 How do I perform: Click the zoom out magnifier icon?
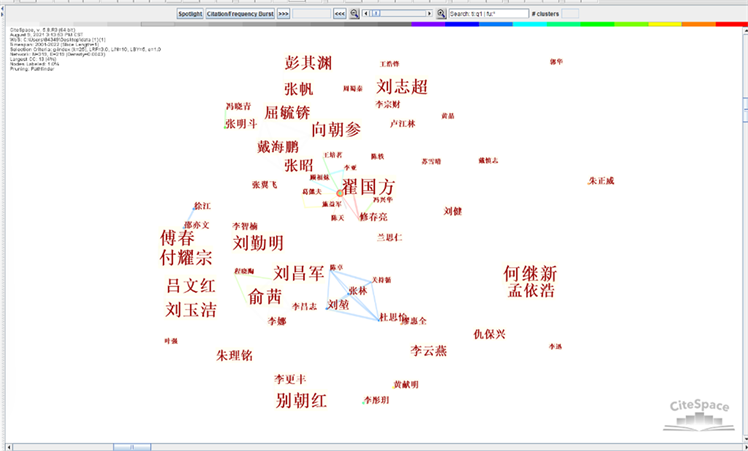click(355, 15)
